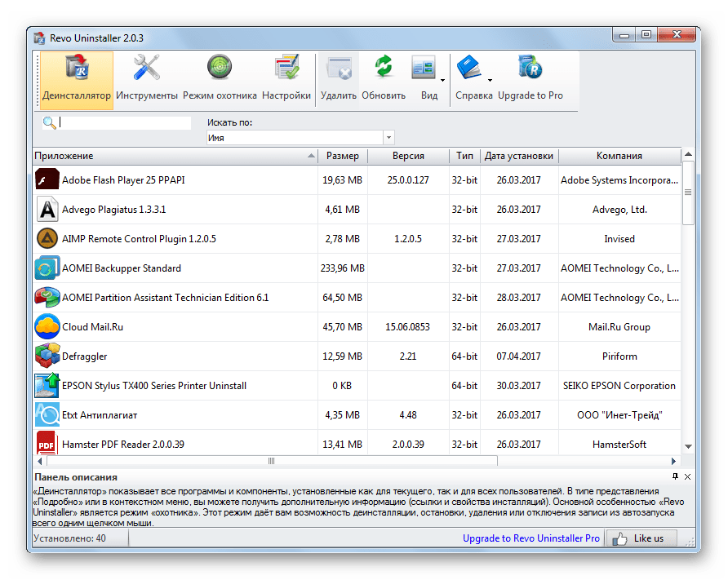The height and width of the screenshot is (580, 728).
Task: Open Настройки settings
Action: (286, 80)
